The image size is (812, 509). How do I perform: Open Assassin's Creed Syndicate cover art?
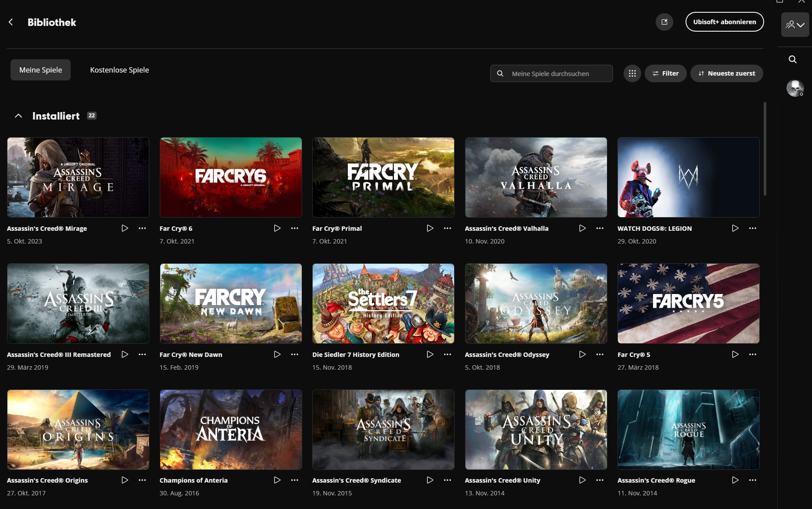pos(383,429)
